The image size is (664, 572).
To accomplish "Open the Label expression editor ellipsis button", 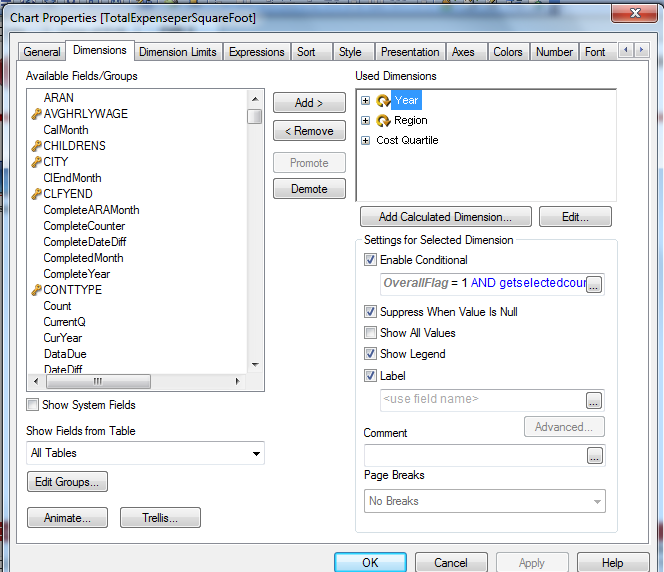I will 594,401.
